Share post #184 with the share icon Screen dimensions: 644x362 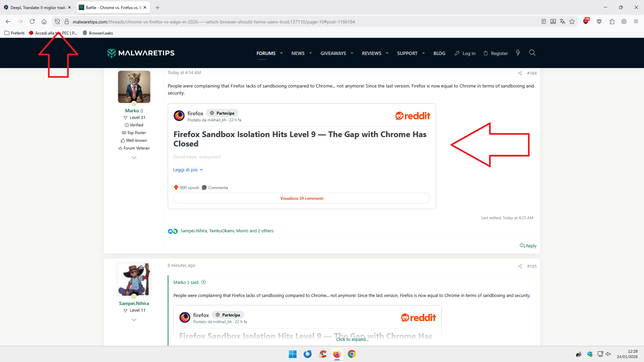click(x=520, y=73)
